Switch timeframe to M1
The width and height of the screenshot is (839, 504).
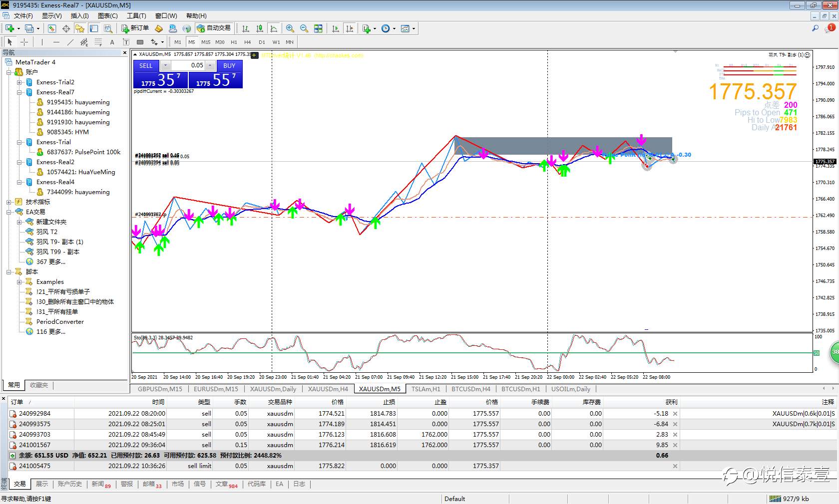click(178, 42)
